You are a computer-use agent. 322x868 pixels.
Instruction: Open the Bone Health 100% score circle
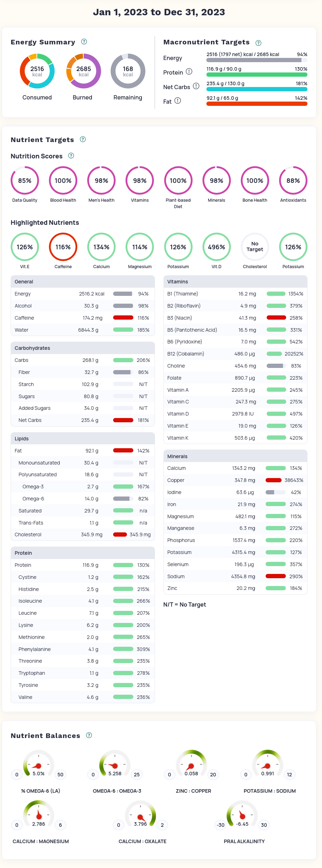pos(255,180)
